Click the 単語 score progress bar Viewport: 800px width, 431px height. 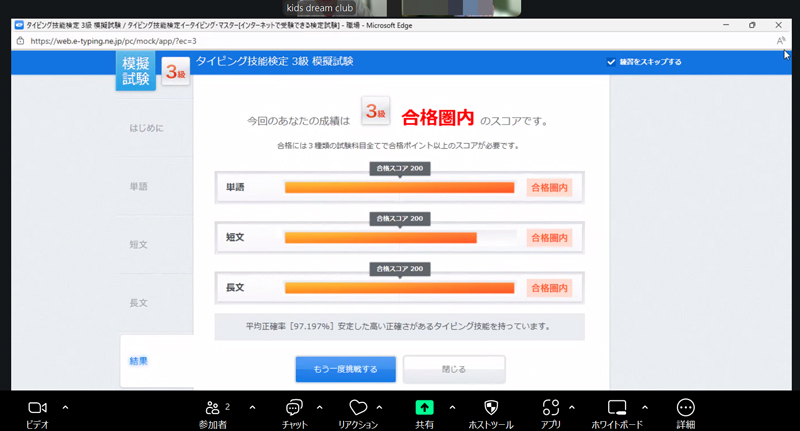[399, 188]
